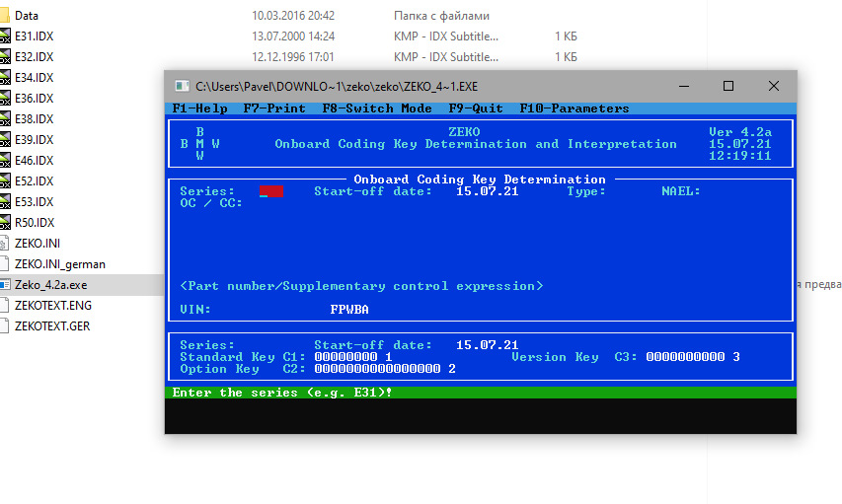The width and height of the screenshot is (842, 504).
Task: Select the E31.IDX file name
Action: (x=34, y=36)
